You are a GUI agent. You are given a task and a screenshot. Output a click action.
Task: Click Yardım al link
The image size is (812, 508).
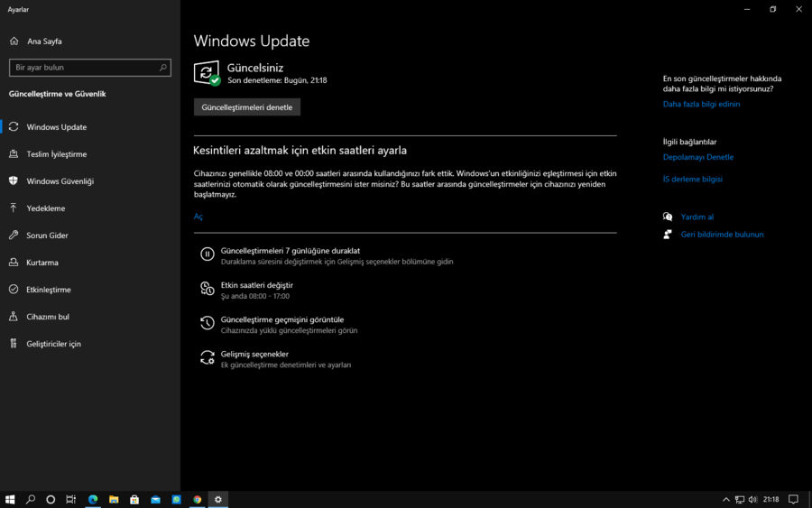point(697,217)
